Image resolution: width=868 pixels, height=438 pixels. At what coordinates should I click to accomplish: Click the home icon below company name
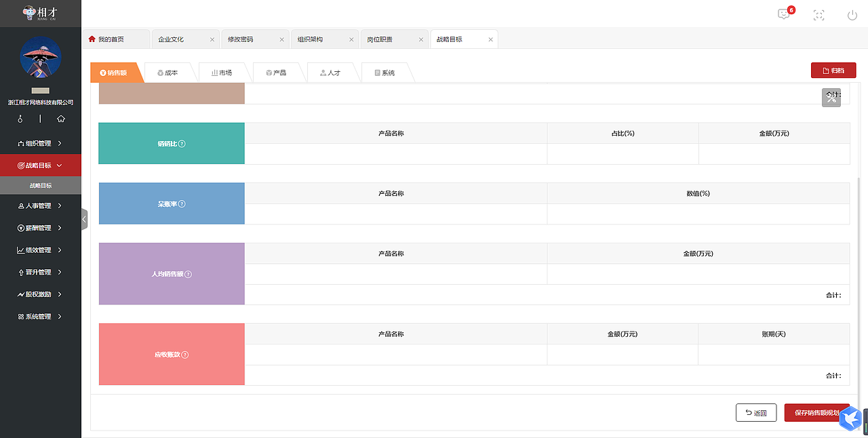(61, 119)
